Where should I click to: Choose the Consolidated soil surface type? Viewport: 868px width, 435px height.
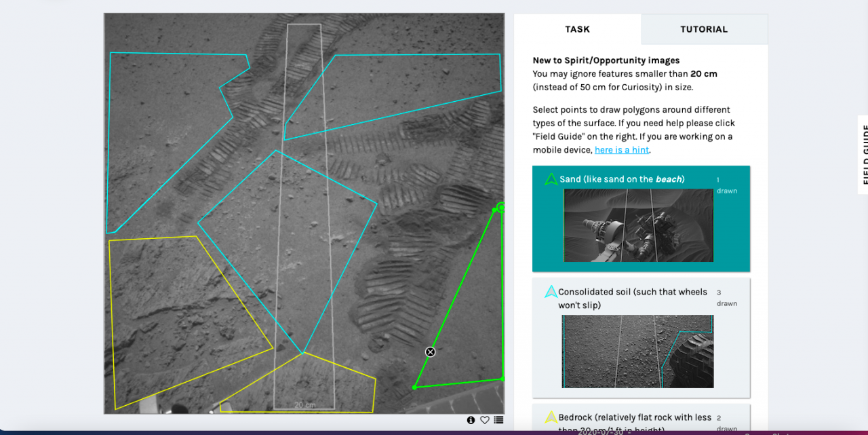coord(642,338)
